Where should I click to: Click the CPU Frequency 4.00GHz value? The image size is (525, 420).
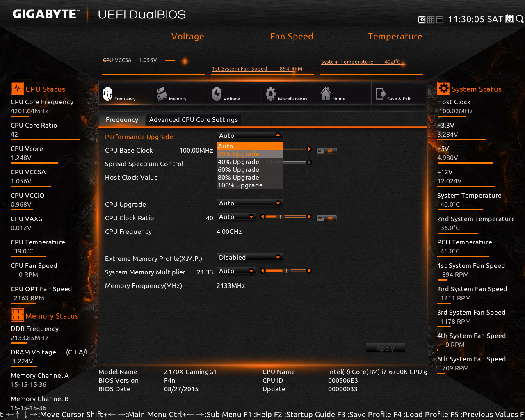click(229, 231)
